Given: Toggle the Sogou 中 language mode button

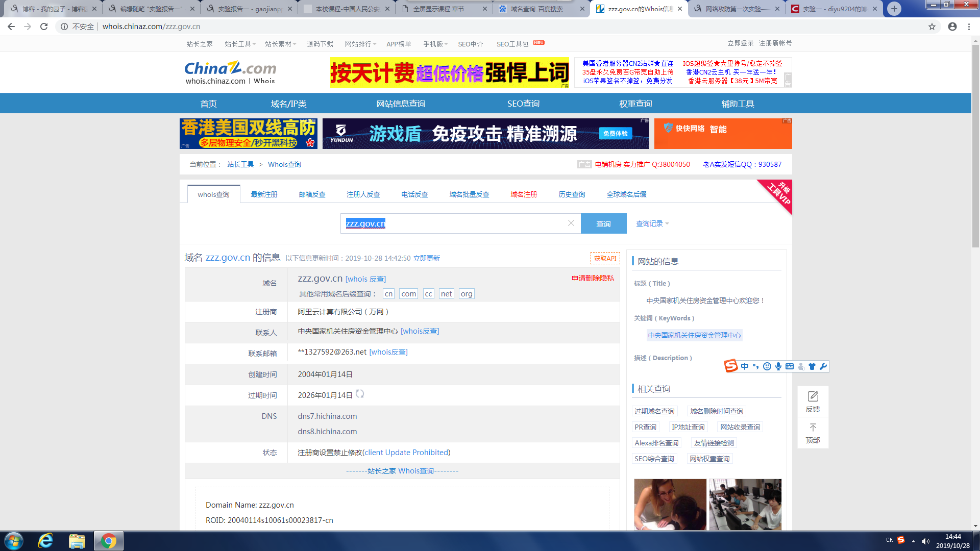Looking at the screenshot, I should pos(745,366).
